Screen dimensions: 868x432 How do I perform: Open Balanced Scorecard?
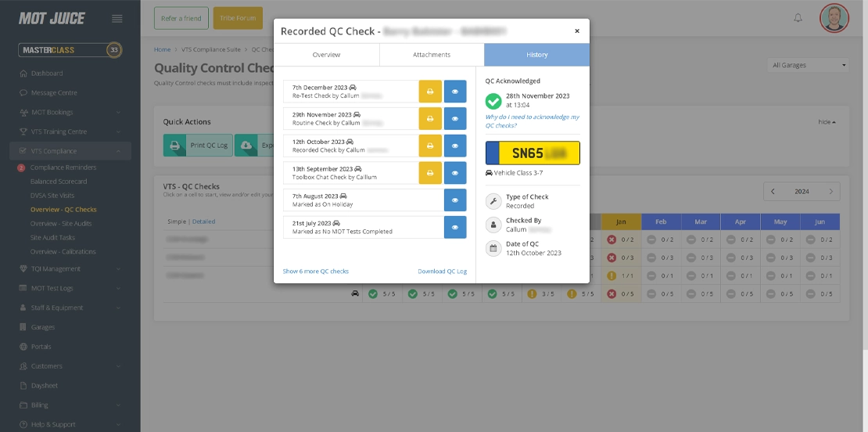pos(59,181)
